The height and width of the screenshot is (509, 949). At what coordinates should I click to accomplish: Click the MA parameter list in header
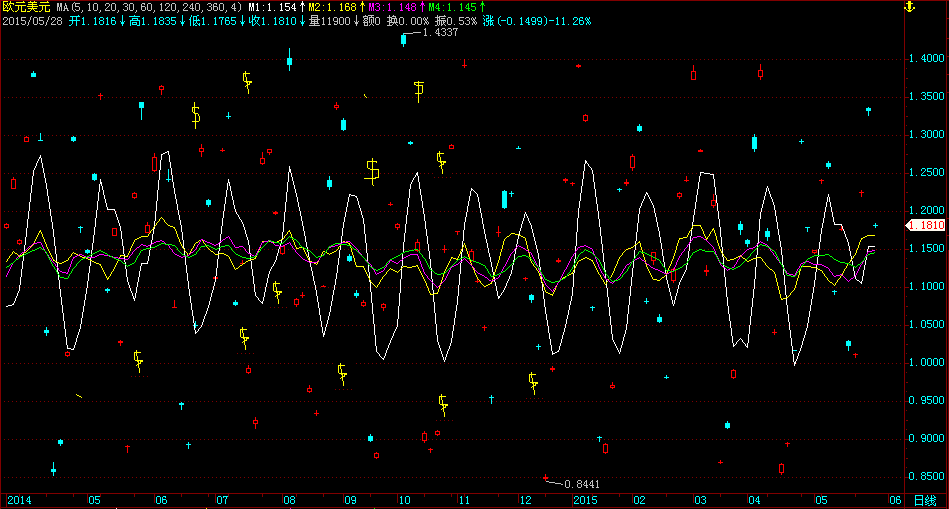pyautogui.click(x=149, y=7)
